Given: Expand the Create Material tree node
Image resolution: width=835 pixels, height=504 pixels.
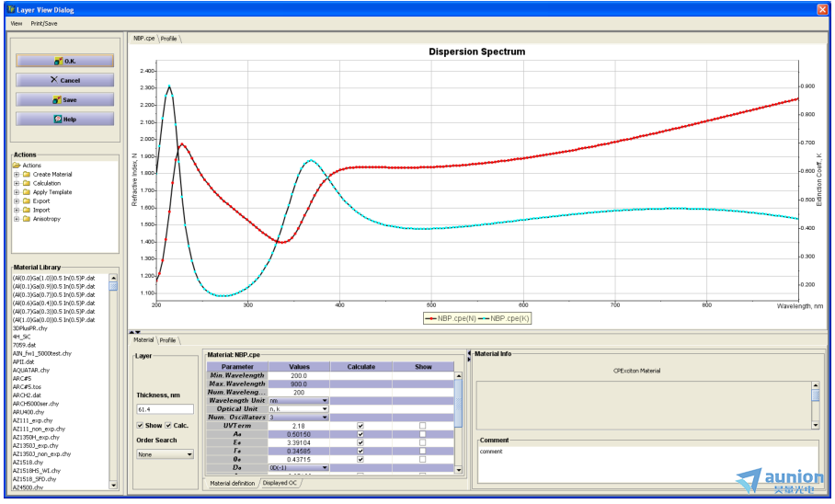Looking at the screenshot, I should (x=17, y=174).
